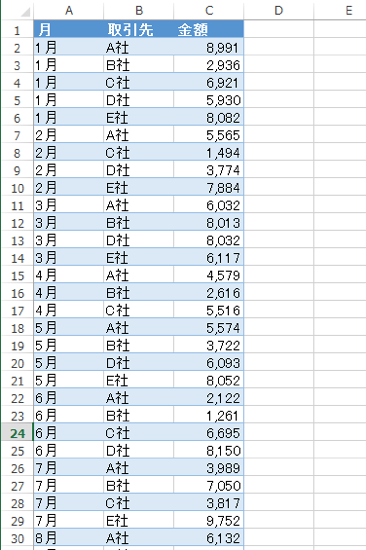Click the cell containing 5,565
366x550 pixels.
(208, 135)
